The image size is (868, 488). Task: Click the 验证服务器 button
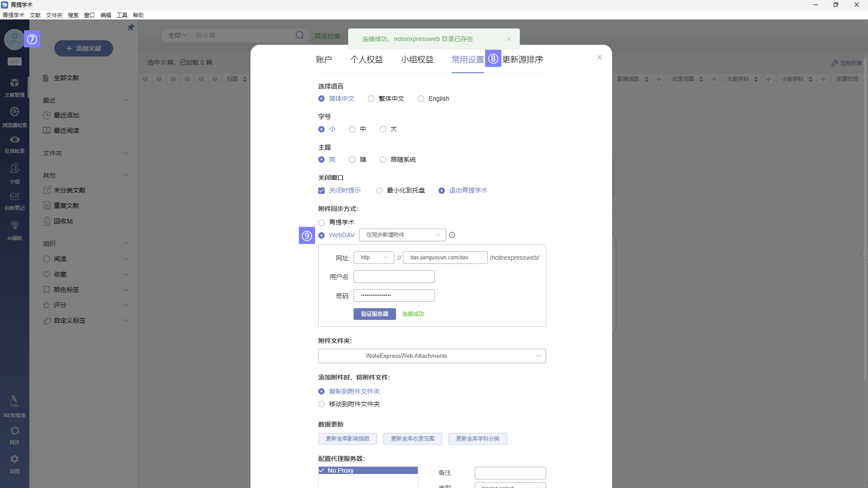pyautogui.click(x=374, y=314)
